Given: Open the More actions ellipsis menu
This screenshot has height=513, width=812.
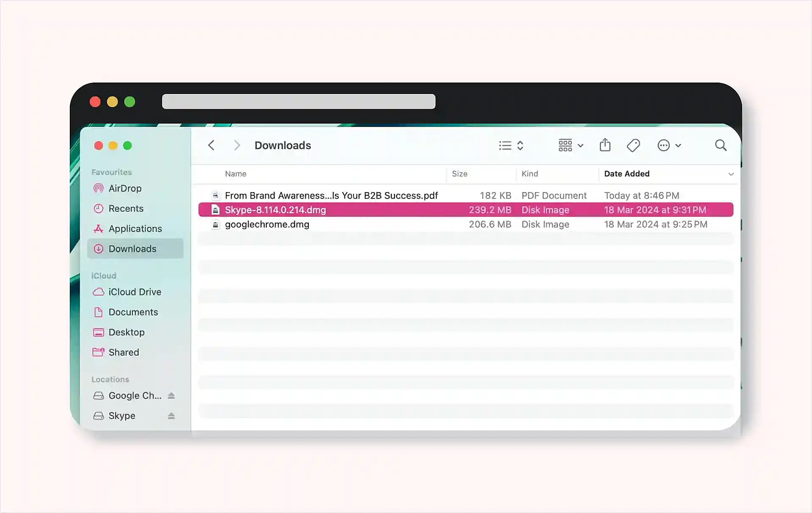Looking at the screenshot, I should tap(669, 146).
